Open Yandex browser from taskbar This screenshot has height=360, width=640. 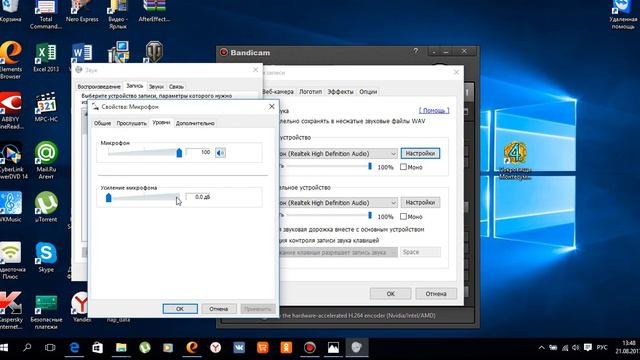(x=216, y=347)
